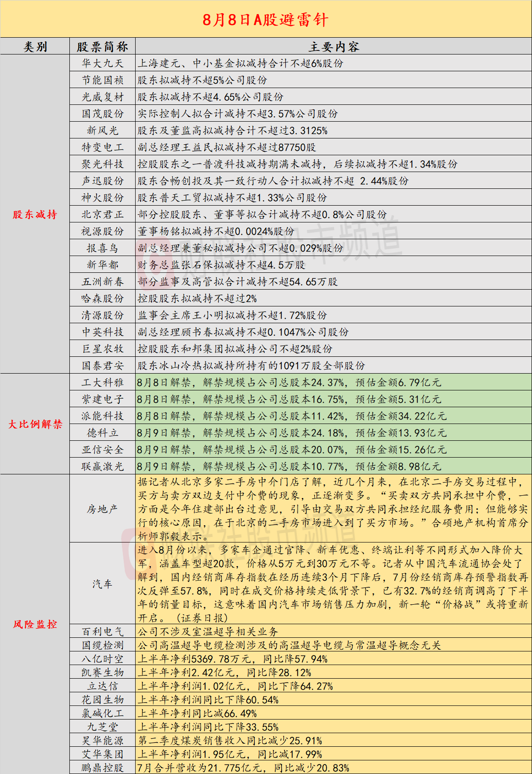Image resolution: width=532 pixels, height=774 pixels.
Task: Select stock name 国泰君安
Action: point(102,365)
